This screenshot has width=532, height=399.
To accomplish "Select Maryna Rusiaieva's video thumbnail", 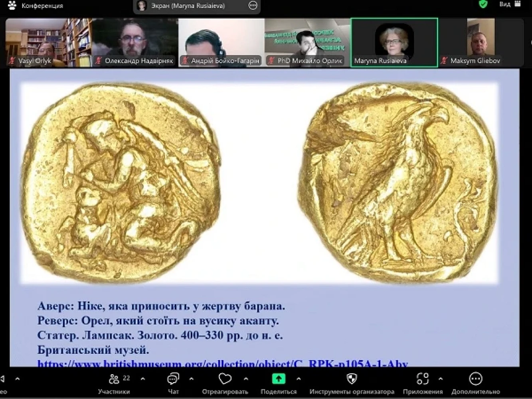I will click(394, 42).
